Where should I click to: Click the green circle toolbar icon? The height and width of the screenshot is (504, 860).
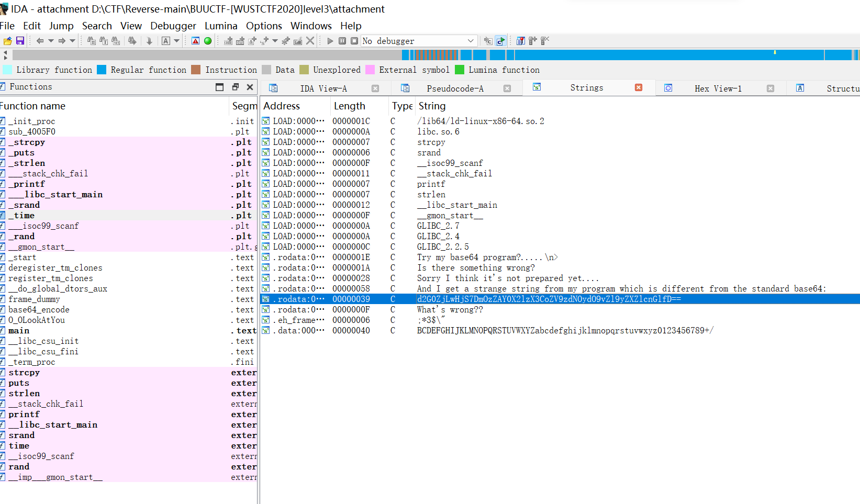[208, 41]
